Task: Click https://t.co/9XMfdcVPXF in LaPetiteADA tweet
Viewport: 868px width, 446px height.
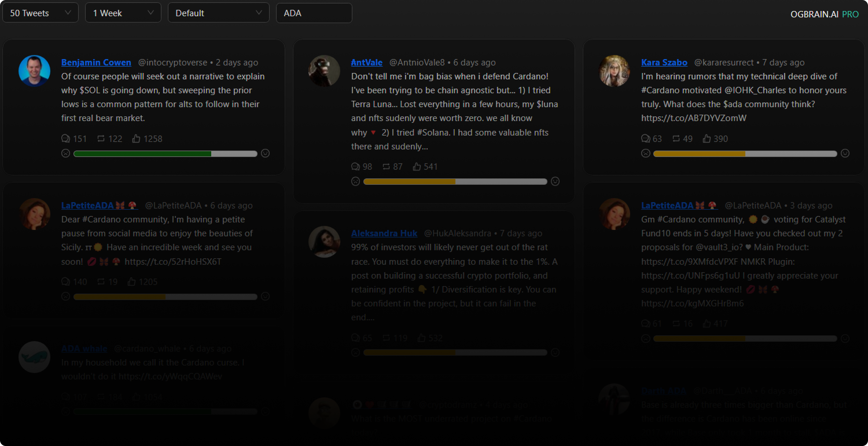Action: tap(690, 262)
